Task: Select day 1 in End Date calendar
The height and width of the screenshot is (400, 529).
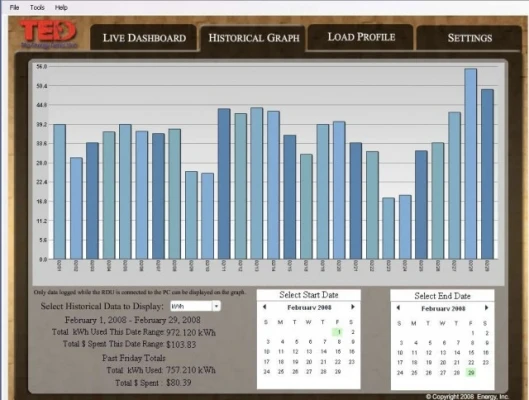Action: click(x=473, y=333)
